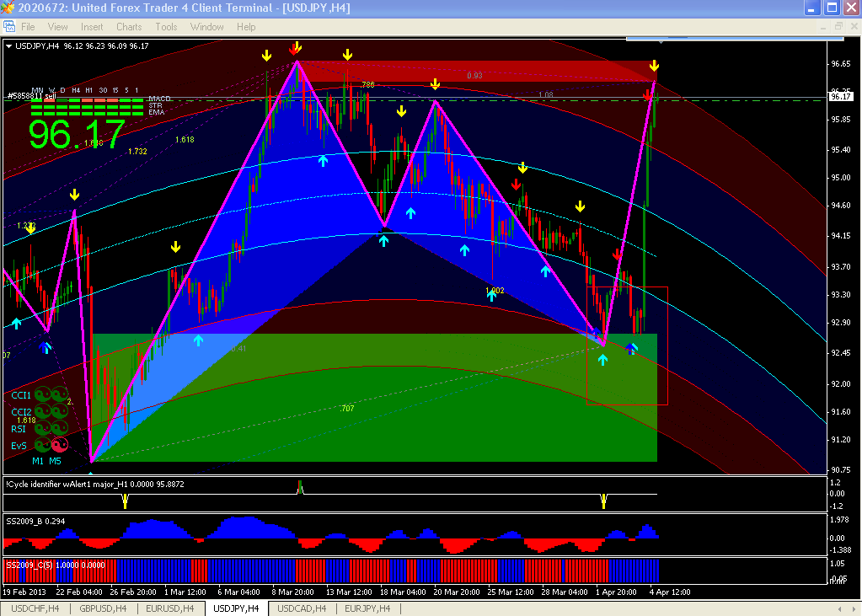
Task: Click the application logo in the title bar
Action: tap(8, 8)
